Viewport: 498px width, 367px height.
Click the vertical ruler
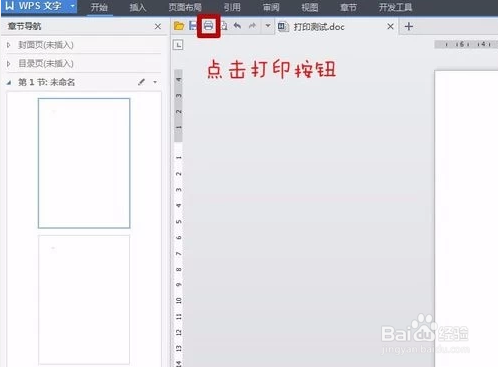point(179,218)
